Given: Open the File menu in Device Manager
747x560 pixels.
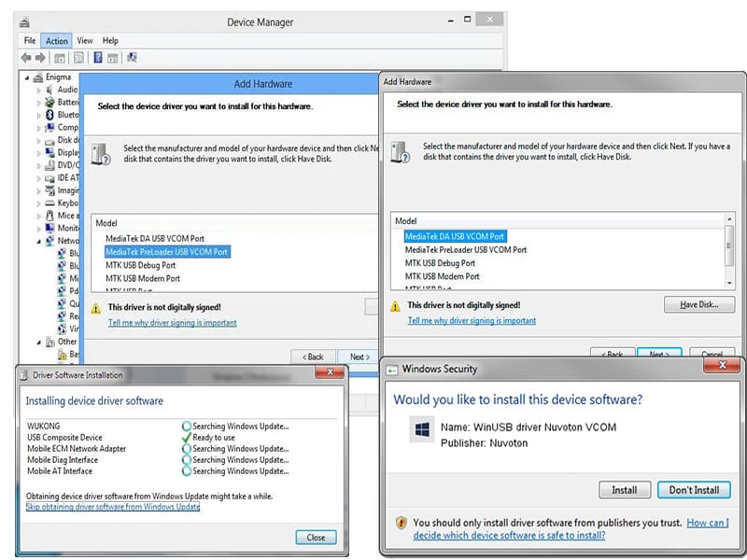Looking at the screenshot, I should [30, 40].
